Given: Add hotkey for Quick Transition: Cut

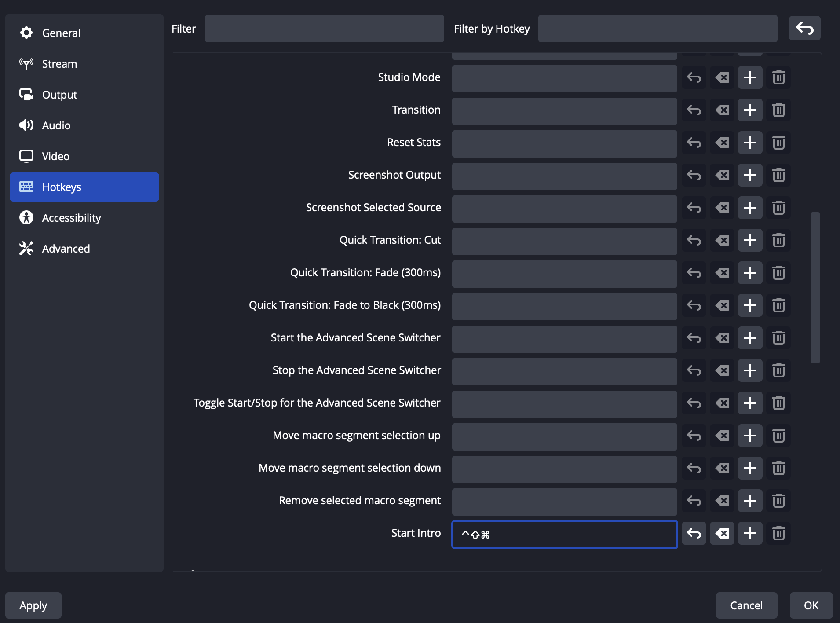Looking at the screenshot, I should [x=750, y=241].
